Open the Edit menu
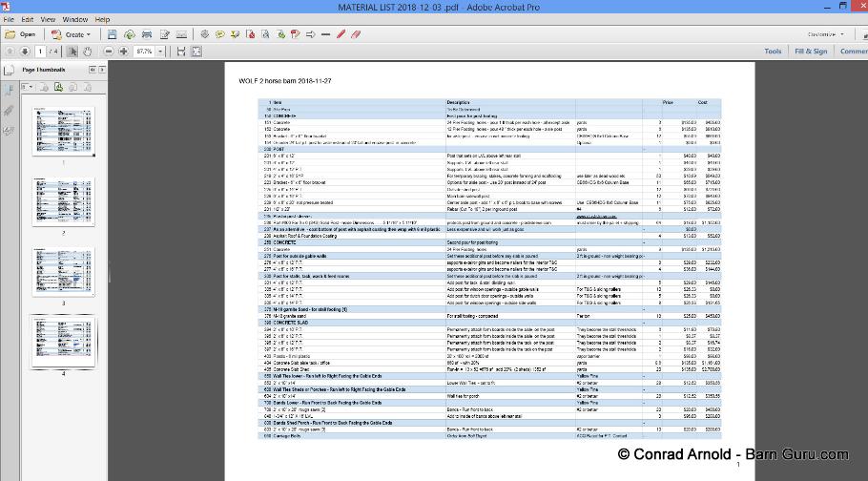Image resolution: width=868 pixels, height=481 pixels. pyautogui.click(x=27, y=19)
